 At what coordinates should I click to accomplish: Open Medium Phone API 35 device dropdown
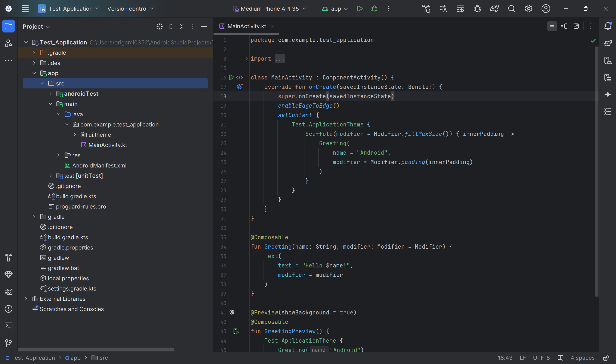269,9
